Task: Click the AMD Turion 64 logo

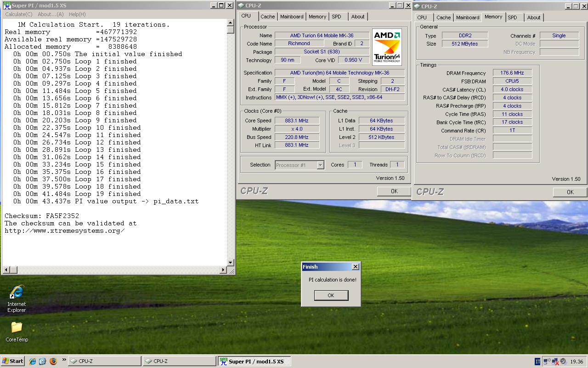Action: point(387,47)
